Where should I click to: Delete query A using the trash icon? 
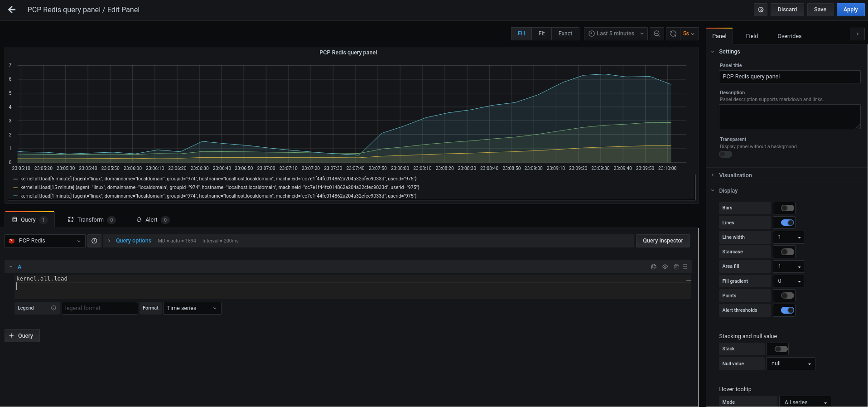pos(676,267)
